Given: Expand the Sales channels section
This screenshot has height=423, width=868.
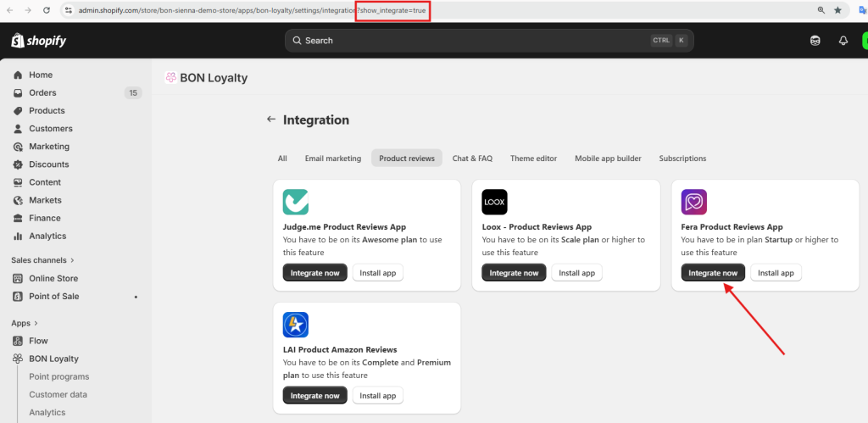Looking at the screenshot, I should pos(43,260).
